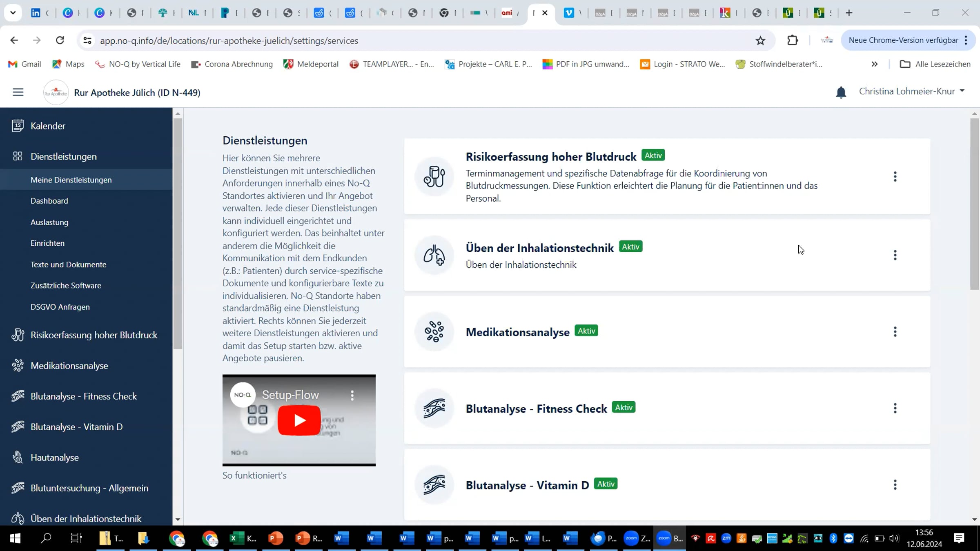The image size is (980, 551).
Task: Click Neue Chrome-Version verfügbar button
Action: tap(903, 40)
